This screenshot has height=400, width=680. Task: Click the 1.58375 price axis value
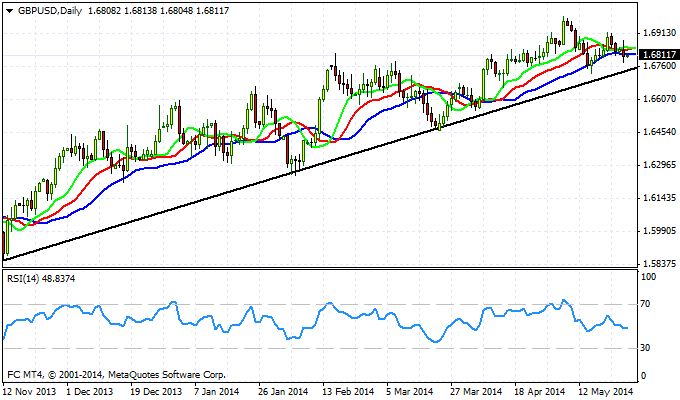[x=660, y=264]
